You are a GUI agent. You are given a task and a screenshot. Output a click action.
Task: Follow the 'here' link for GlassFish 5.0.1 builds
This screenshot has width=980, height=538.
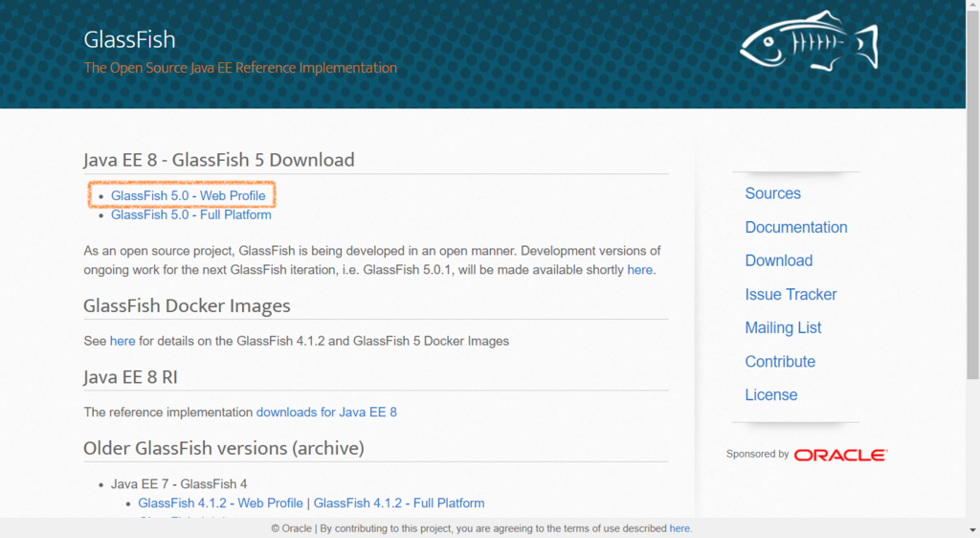tap(640, 270)
